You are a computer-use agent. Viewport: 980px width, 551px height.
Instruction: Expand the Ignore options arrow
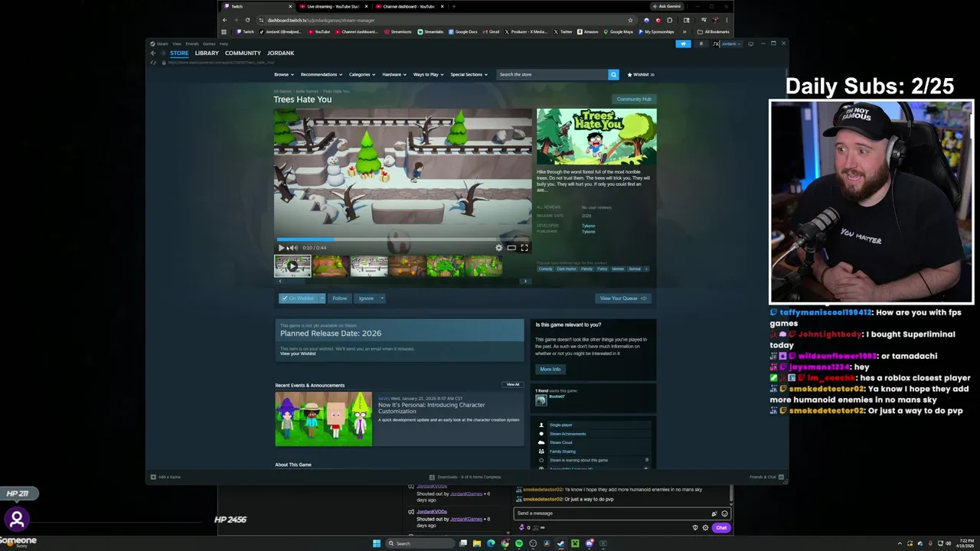click(x=382, y=298)
